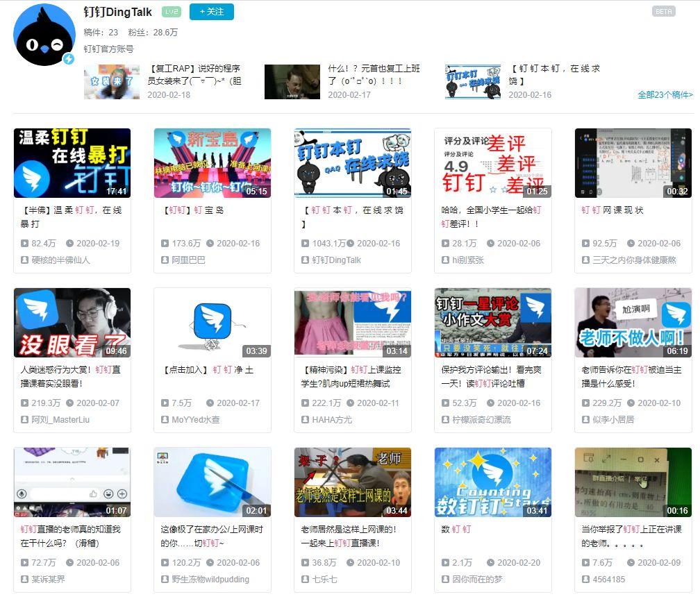Click uploader icon beside 钉钉DingTalk video author
This screenshot has height=599, width=700.
305,260
